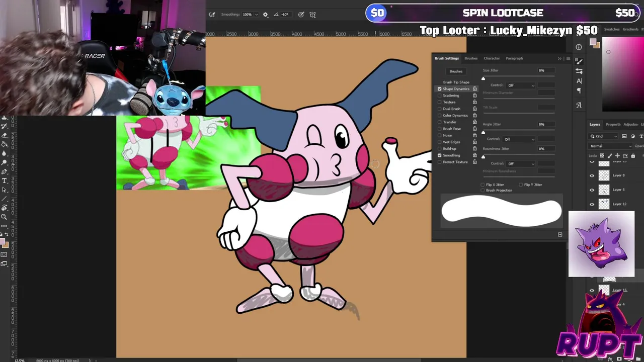
Task: Lock image pixels with the brush lock icon
Action: click(x=609, y=156)
